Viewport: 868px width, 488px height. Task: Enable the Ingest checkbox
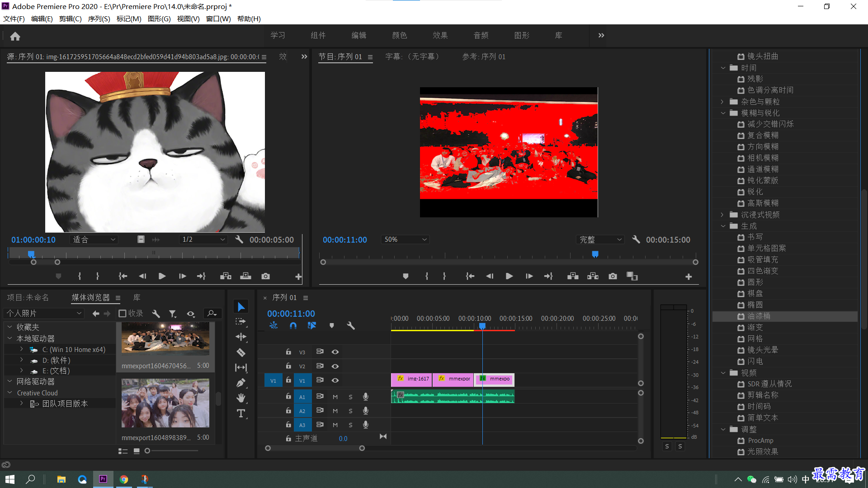click(122, 314)
